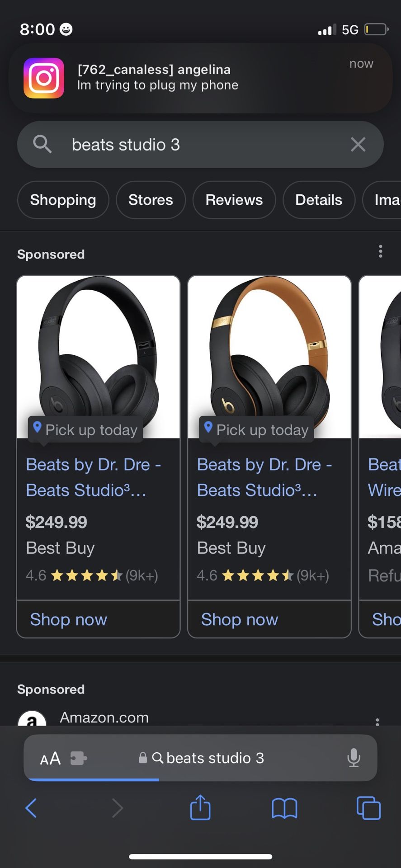Tap Pick up today on the gold headphones

point(256,429)
